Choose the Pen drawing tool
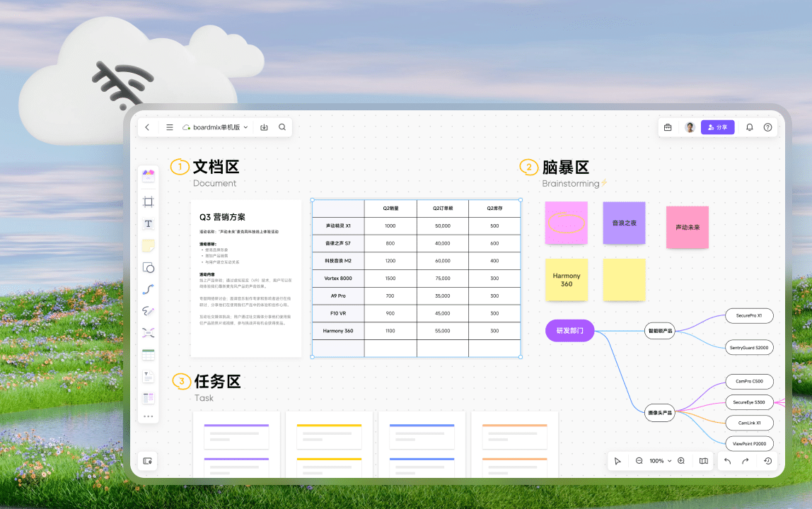Image resolution: width=812 pixels, height=509 pixels. coord(148,310)
